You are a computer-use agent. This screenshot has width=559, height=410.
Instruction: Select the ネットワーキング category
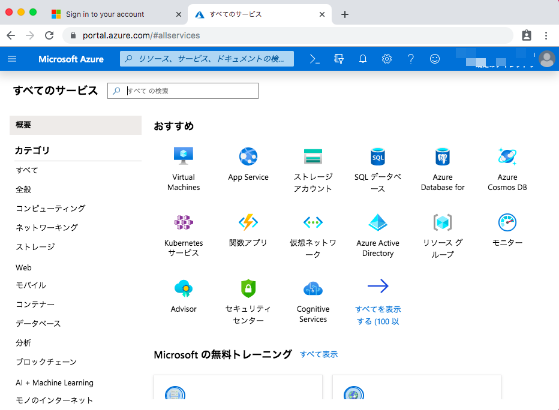47,227
